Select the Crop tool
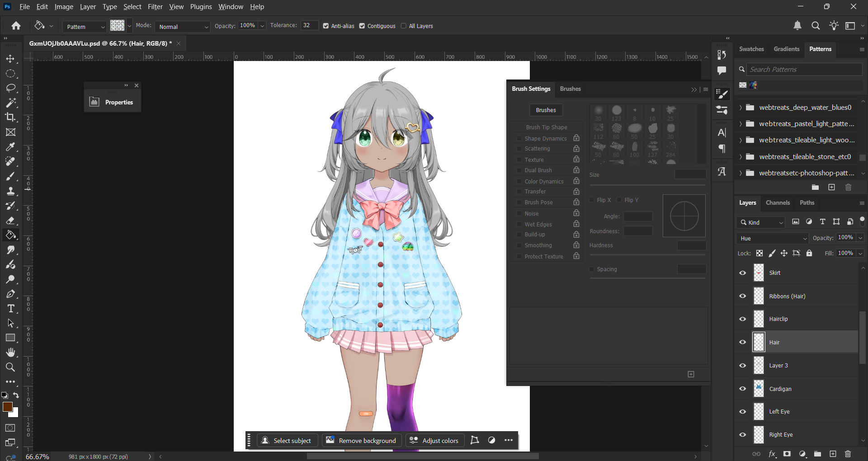 coord(10,117)
